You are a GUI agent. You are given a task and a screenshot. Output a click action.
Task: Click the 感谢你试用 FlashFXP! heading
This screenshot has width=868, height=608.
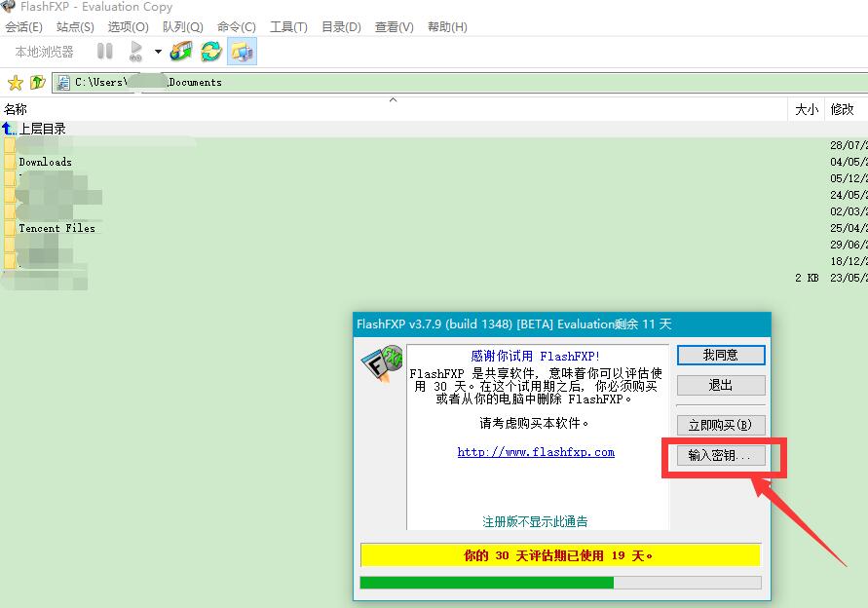(x=535, y=356)
